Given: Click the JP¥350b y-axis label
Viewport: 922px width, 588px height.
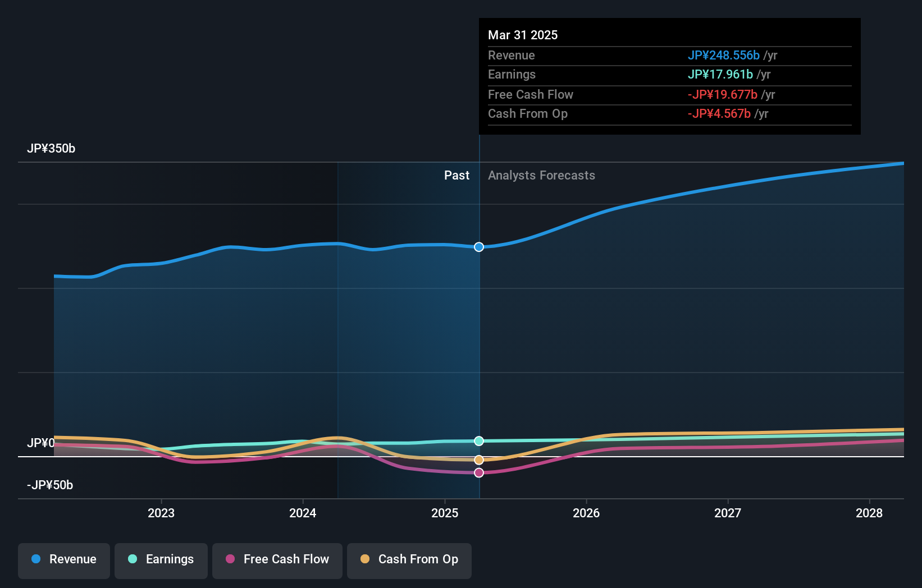Looking at the screenshot, I should click(x=51, y=149).
